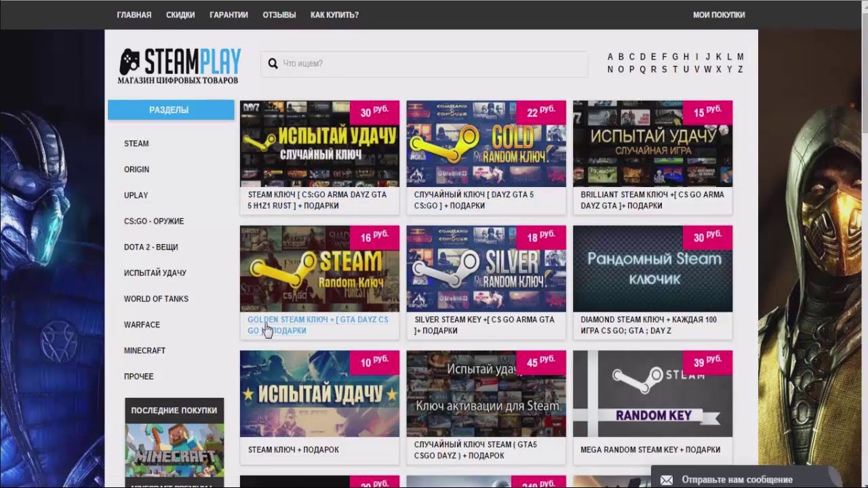Open the Ключ активации для Steam image
The image size is (868, 488).
pyautogui.click(x=486, y=394)
